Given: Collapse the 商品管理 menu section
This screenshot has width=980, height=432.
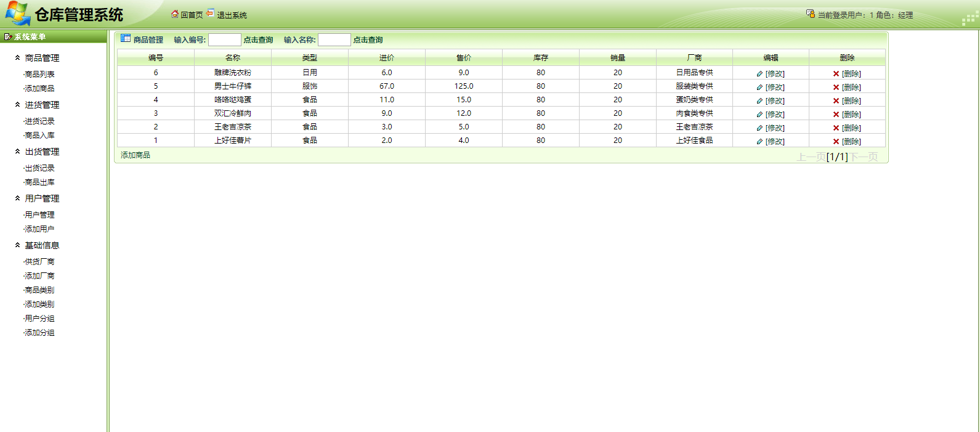Looking at the screenshot, I should [x=17, y=57].
